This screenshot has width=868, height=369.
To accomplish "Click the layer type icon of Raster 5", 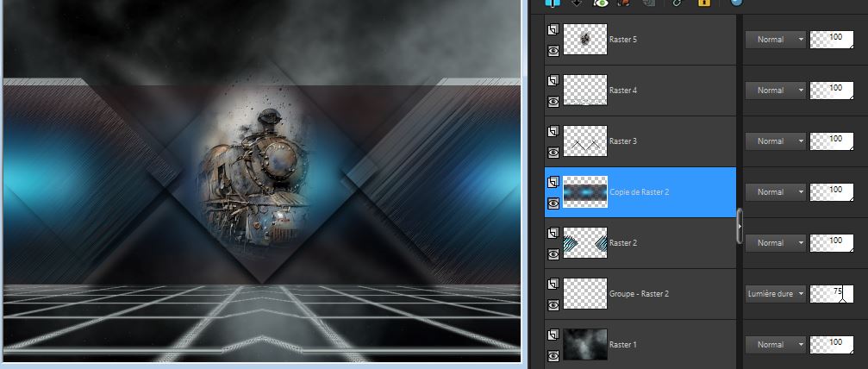I will coord(553,30).
